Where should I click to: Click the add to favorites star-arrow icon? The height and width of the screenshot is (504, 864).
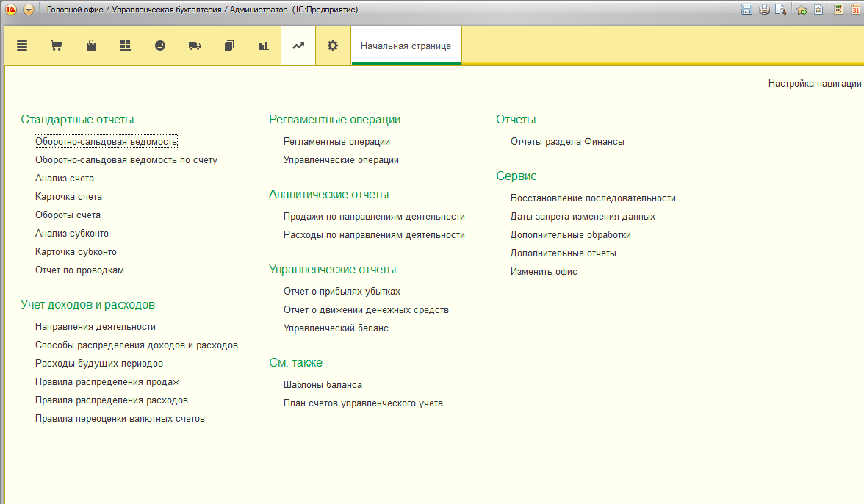point(802,10)
